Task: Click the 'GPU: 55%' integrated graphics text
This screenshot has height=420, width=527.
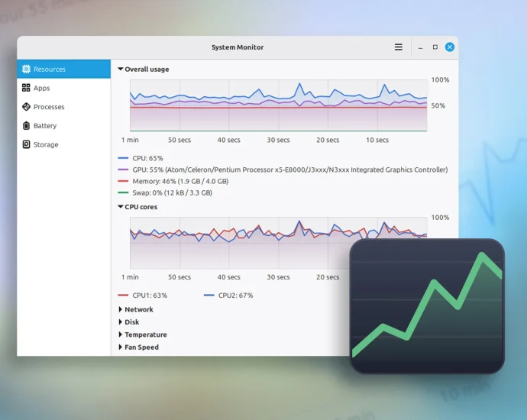Action: (290, 170)
